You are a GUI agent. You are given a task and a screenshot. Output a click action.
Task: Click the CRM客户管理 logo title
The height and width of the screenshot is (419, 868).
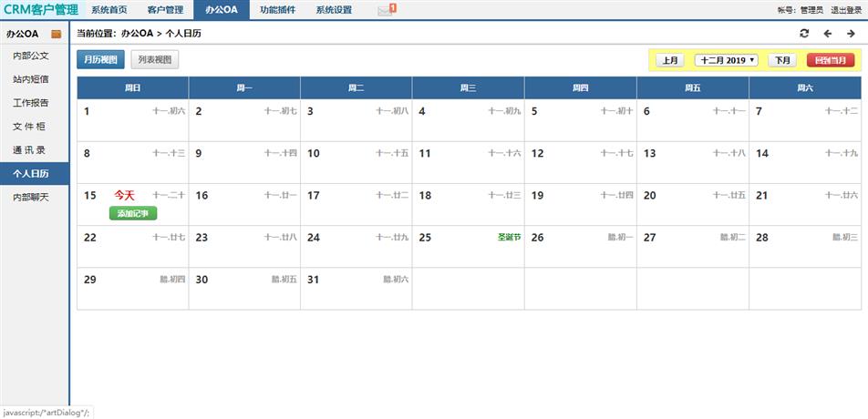40,9
